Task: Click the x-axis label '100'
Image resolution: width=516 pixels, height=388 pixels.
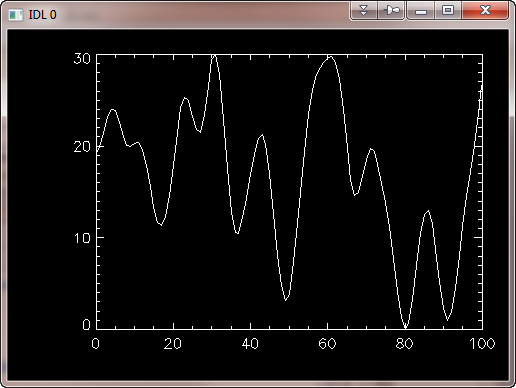Action: click(482, 344)
